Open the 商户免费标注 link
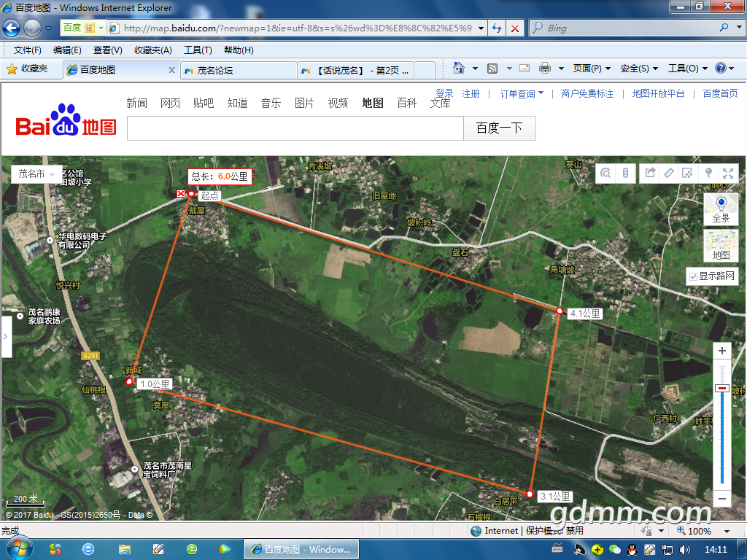The width and height of the screenshot is (747, 560). coord(587,94)
